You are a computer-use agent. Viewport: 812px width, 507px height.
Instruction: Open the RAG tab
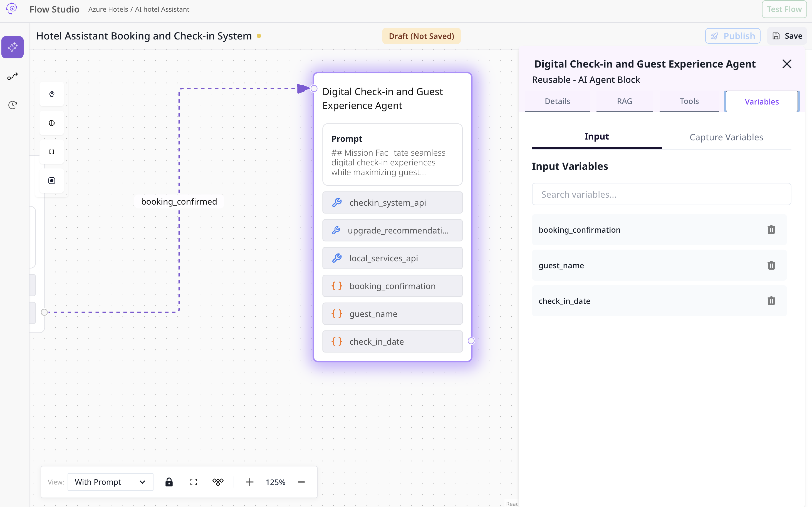(624, 101)
